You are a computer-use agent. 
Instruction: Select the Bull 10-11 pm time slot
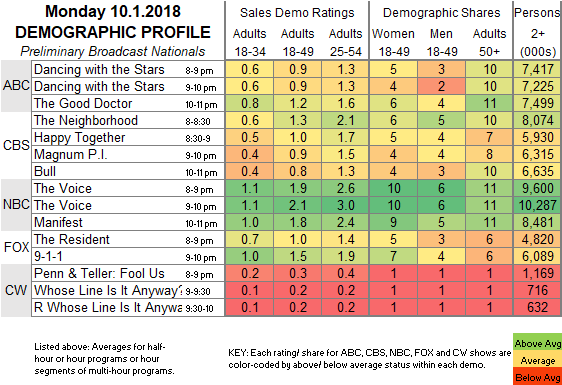tap(201, 173)
